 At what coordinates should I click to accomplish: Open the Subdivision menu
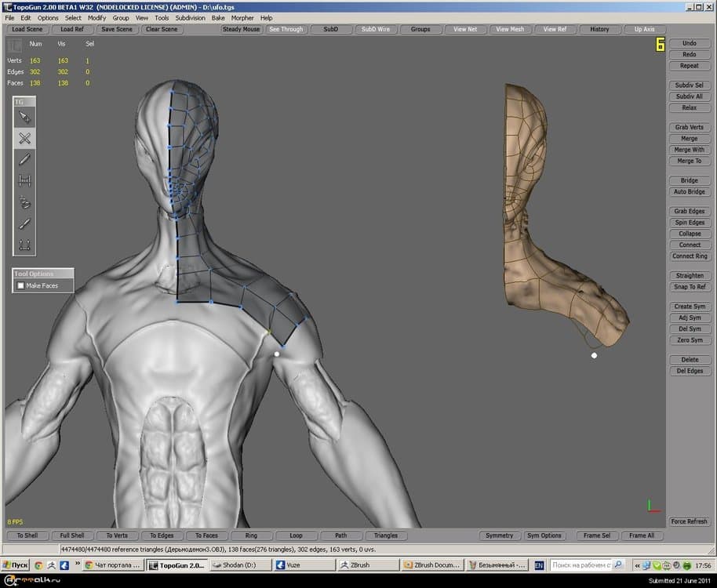[x=188, y=17]
